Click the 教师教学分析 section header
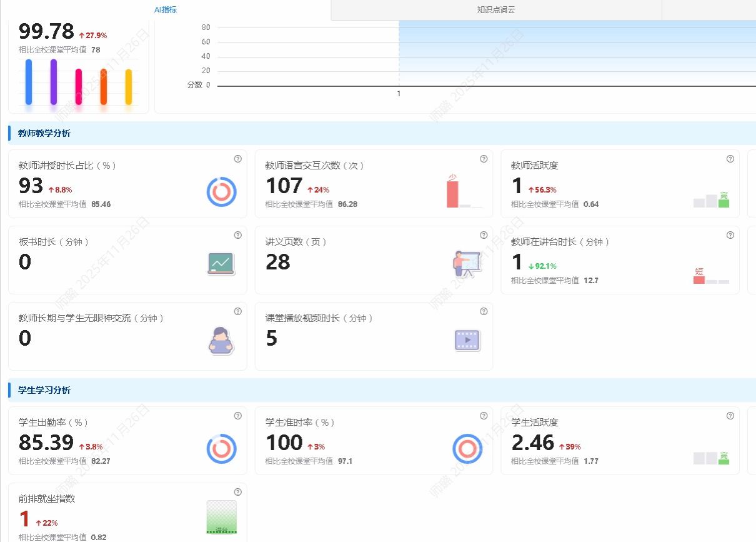 click(x=44, y=133)
